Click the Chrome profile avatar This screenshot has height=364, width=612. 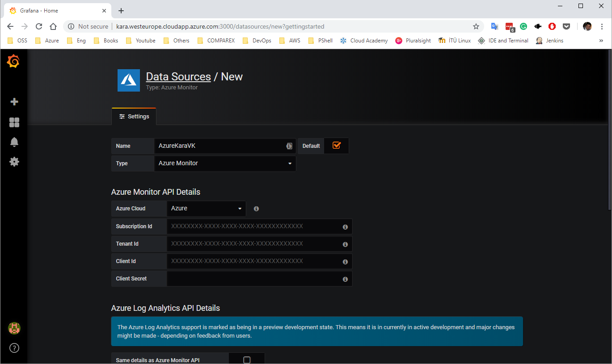click(587, 26)
